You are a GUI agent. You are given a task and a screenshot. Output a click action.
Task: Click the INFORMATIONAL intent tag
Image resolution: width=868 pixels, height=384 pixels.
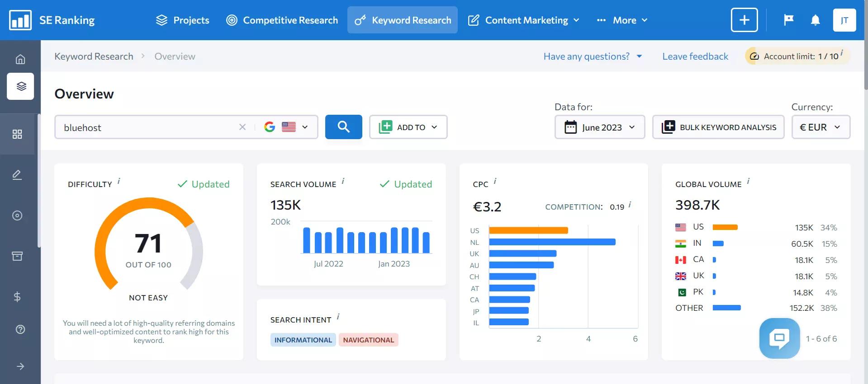pyautogui.click(x=303, y=340)
